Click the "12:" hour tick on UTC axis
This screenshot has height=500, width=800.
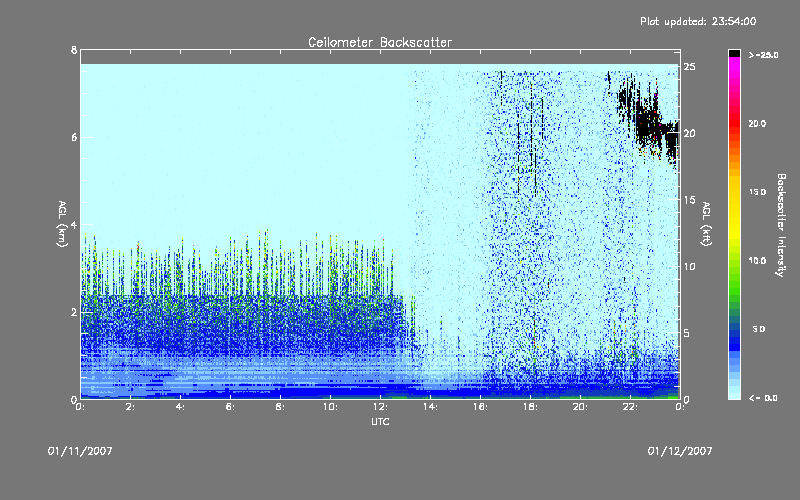point(381,407)
